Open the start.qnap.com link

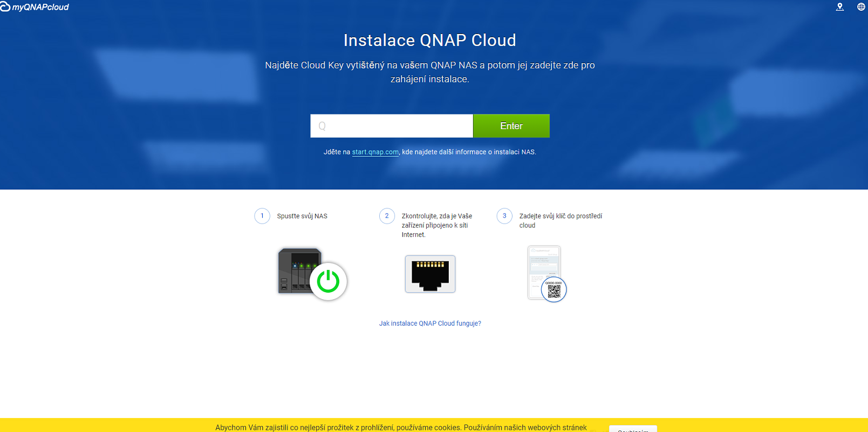pyautogui.click(x=375, y=152)
